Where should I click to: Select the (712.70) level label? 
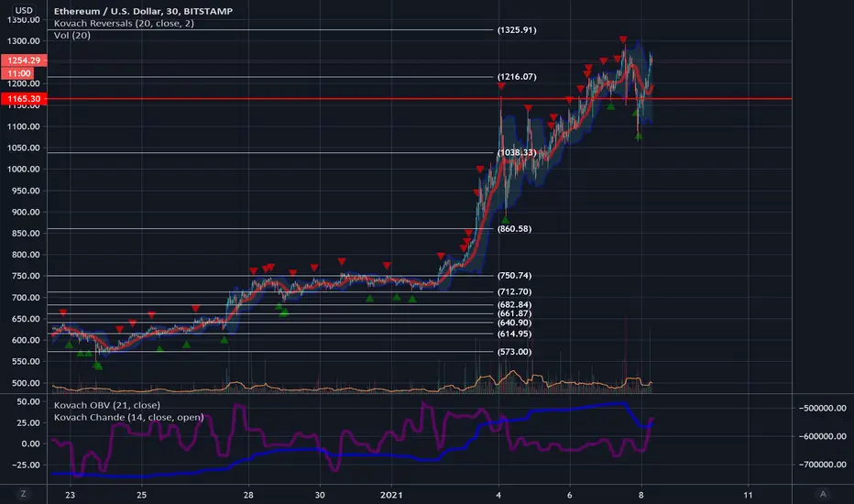click(514, 292)
